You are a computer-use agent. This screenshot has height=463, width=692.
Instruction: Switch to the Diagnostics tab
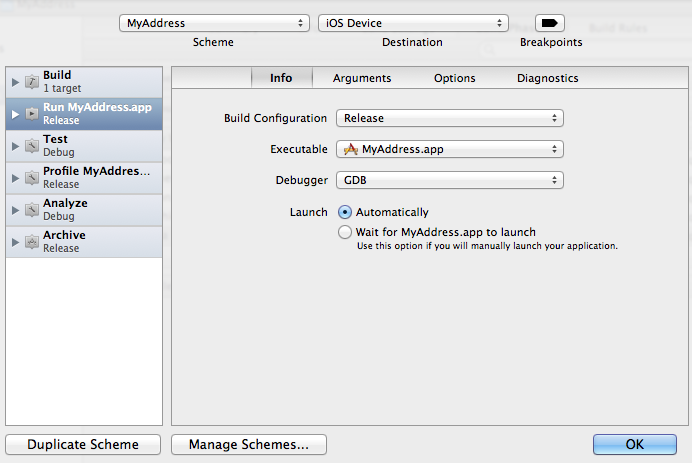click(548, 78)
